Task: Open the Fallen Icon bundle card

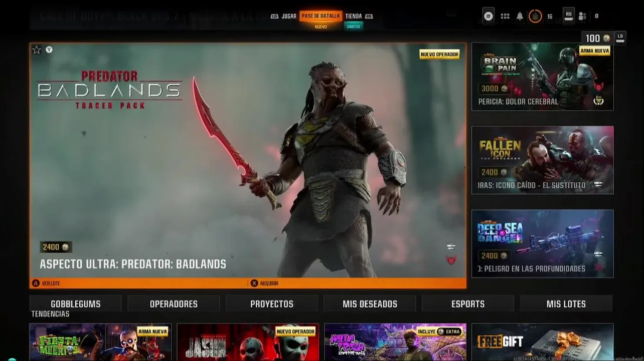Action: 542,160
